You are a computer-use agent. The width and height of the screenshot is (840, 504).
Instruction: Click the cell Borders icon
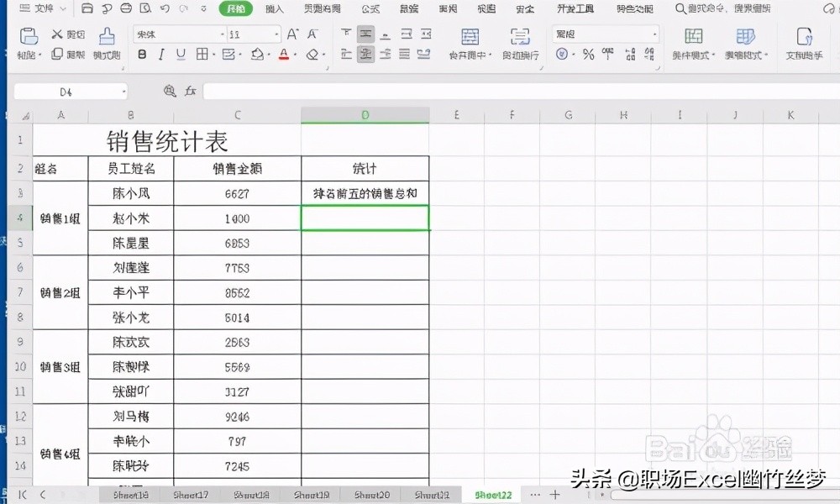(202, 54)
